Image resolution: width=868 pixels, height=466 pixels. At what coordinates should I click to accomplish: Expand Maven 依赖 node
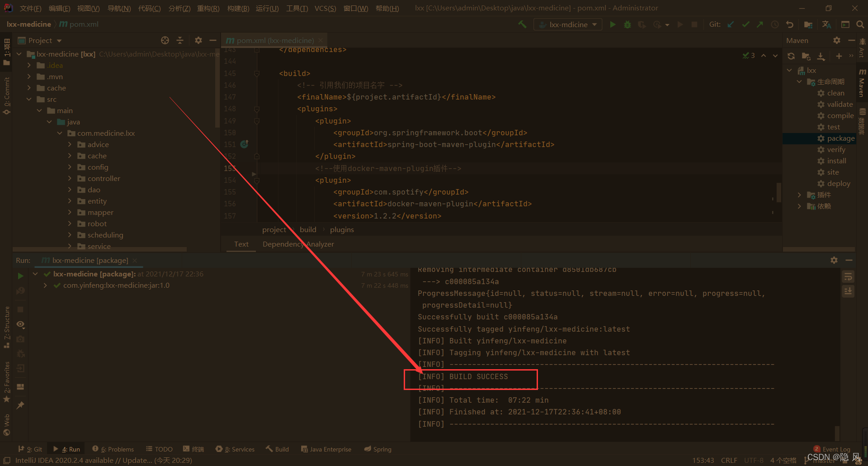(799, 206)
